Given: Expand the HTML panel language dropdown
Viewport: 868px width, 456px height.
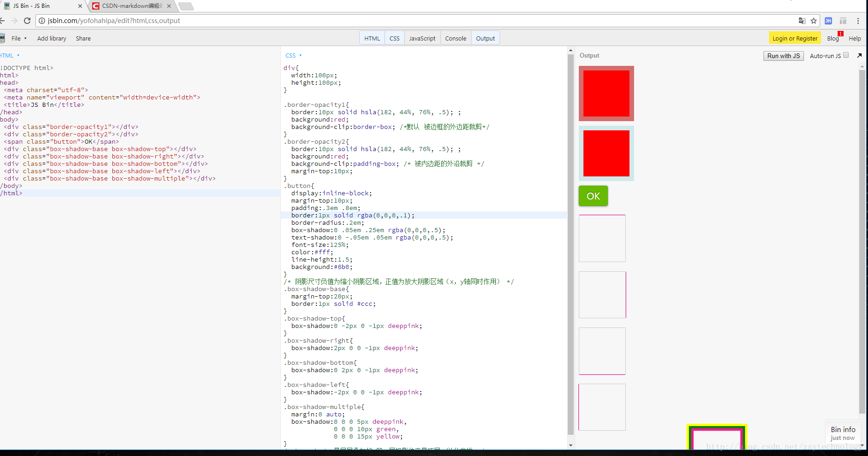Looking at the screenshot, I should (x=10, y=55).
